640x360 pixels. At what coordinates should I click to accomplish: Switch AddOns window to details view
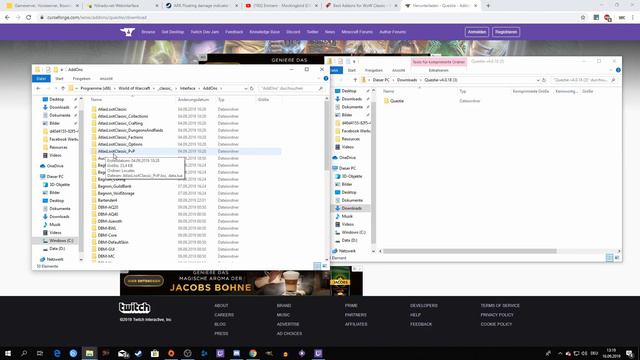pos(317,266)
